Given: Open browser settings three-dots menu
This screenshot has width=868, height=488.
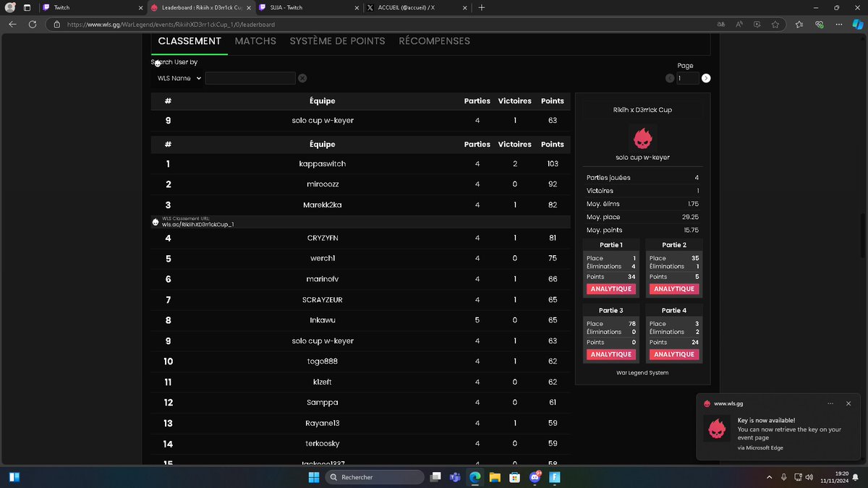Looking at the screenshot, I should pyautogui.click(x=838, y=24).
